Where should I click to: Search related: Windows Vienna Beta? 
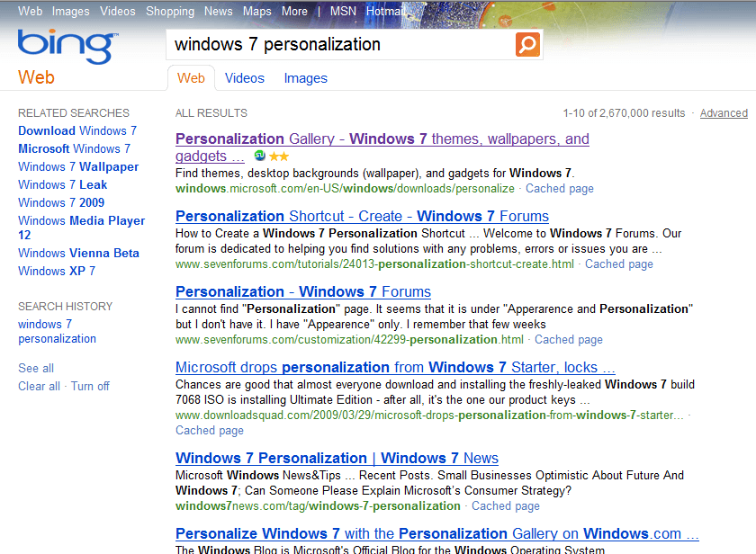coord(78,253)
